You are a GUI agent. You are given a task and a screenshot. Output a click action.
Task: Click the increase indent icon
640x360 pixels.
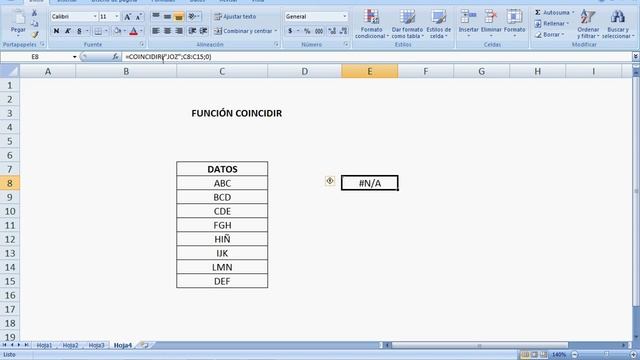pyautogui.click(x=203, y=31)
